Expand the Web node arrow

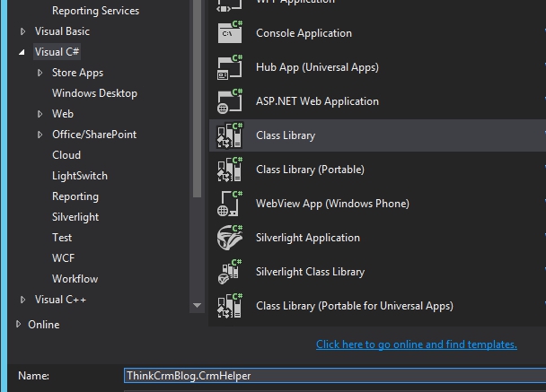pos(40,114)
